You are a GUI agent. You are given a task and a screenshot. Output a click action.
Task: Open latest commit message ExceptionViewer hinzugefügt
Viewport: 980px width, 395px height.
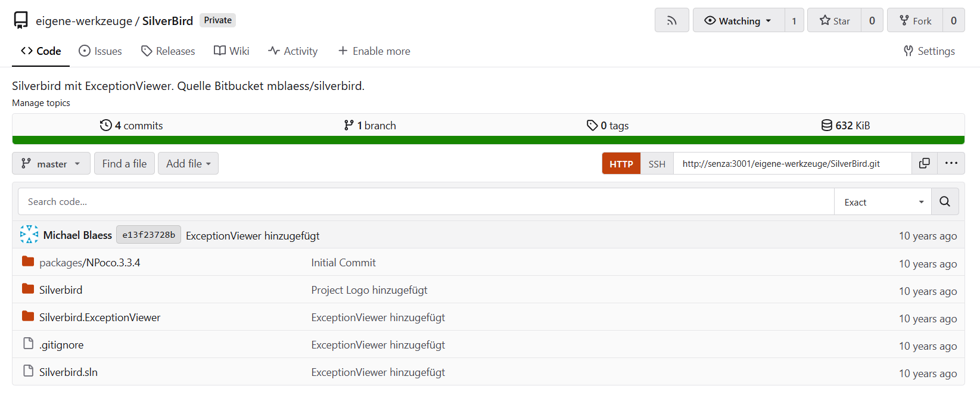pos(253,236)
